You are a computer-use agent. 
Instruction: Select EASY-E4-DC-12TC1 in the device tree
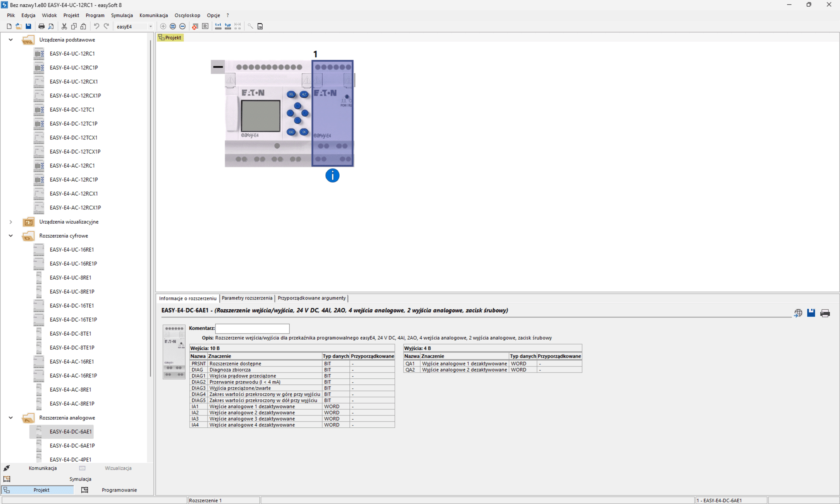tap(72, 110)
